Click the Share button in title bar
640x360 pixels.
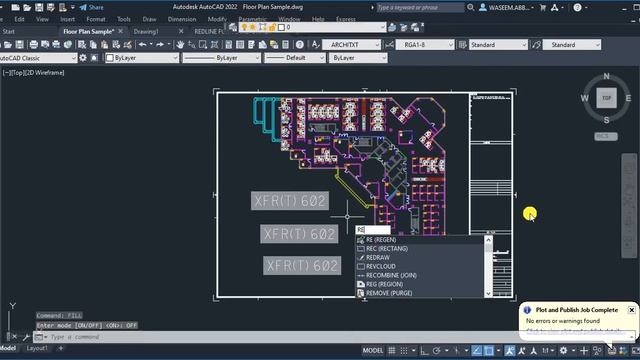pyautogui.click(x=92, y=7)
